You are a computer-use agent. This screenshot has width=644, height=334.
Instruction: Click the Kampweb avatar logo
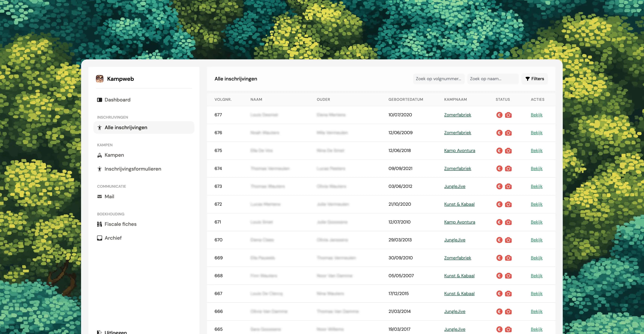99,79
